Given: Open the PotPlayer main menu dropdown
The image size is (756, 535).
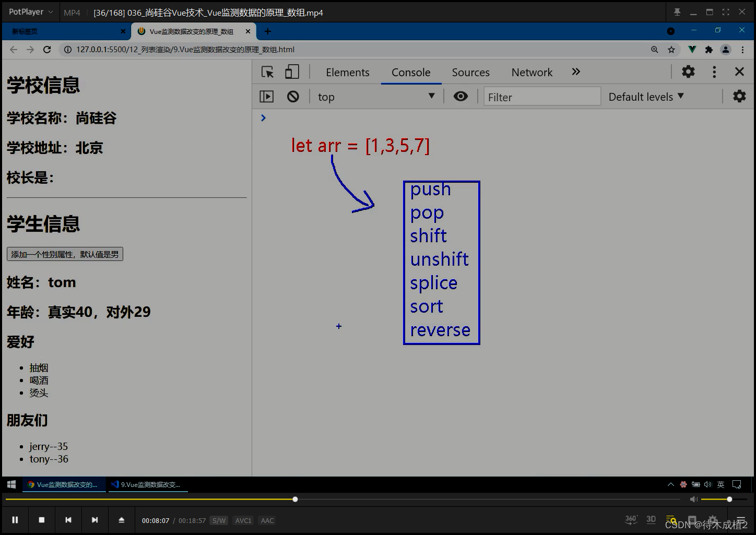Looking at the screenshot, I should point(31,12).
